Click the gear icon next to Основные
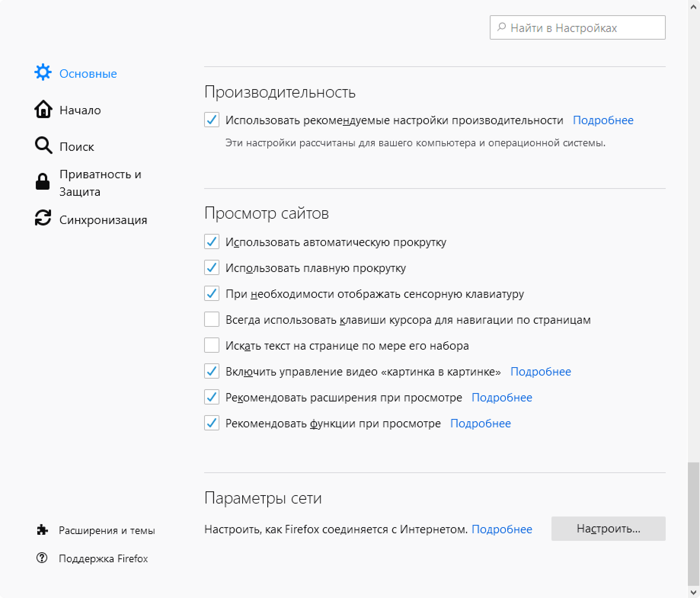Image resolution: width=700 pixels, height=598 pixels. pos(43,72)
